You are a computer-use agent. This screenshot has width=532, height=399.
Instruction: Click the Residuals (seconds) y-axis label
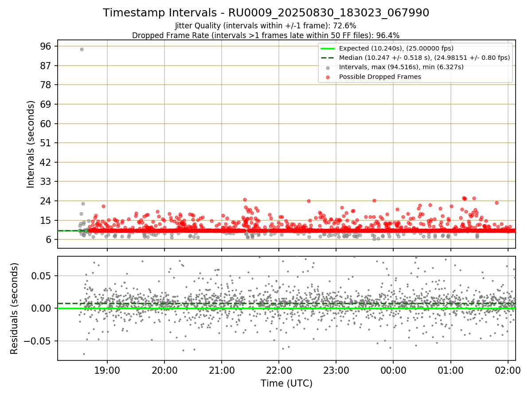point(15,308)
